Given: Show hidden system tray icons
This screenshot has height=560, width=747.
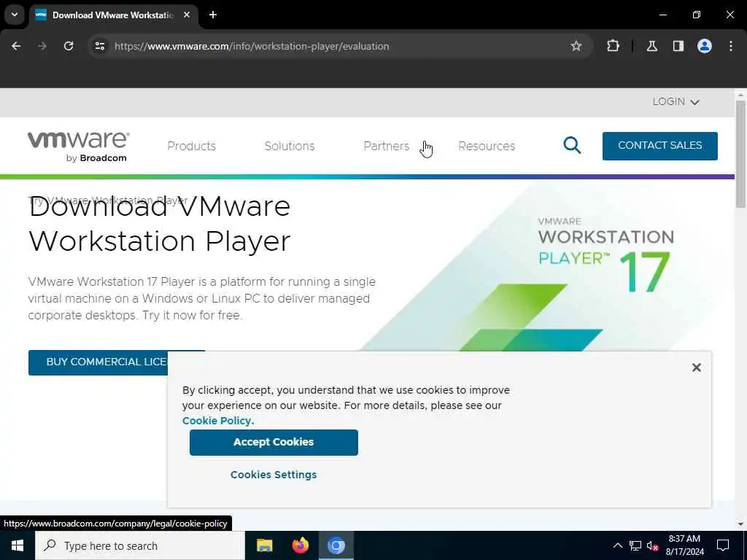Looking at the screenshot, I should pos(617,545).
